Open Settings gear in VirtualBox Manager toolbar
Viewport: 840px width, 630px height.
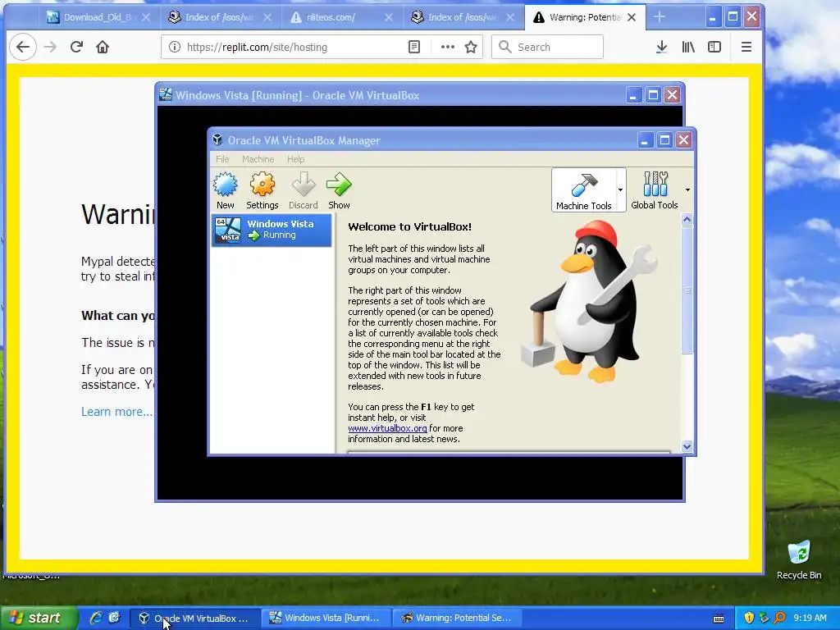pos(262,190)
